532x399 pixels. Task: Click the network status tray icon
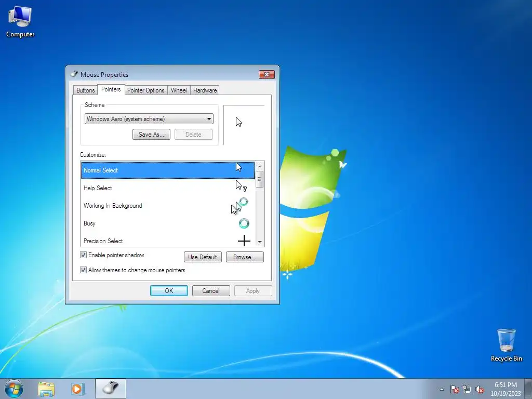coord(467,389)
